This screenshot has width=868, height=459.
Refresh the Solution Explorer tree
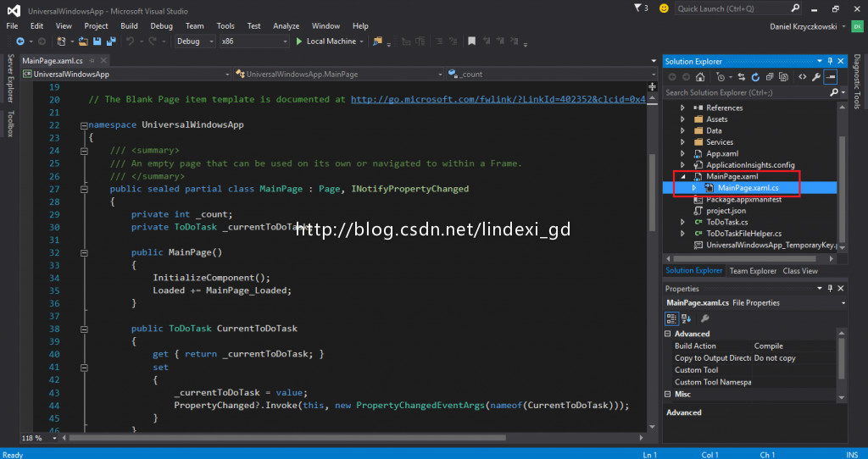coord(755,77)
